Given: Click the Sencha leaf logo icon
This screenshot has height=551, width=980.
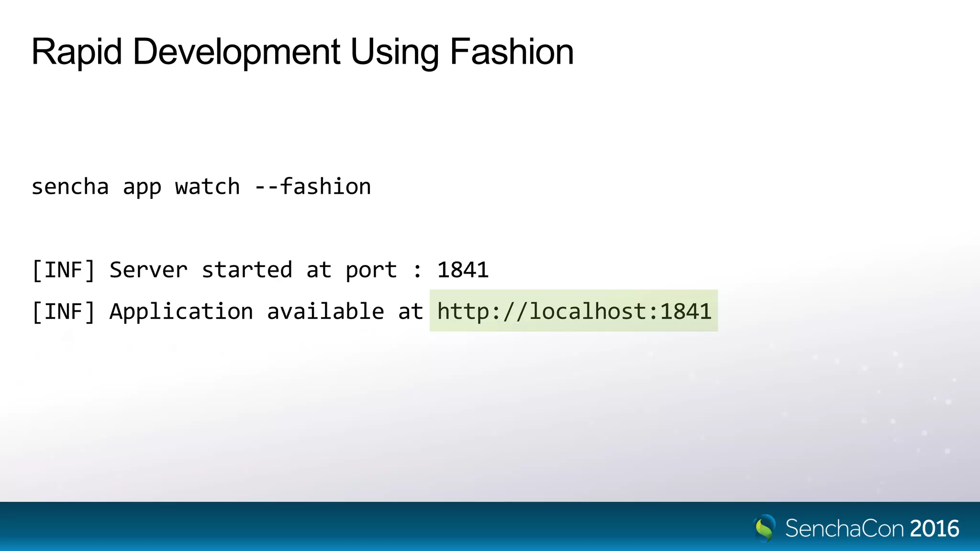Looking at the screenshot, I should [x=765, y=528].
